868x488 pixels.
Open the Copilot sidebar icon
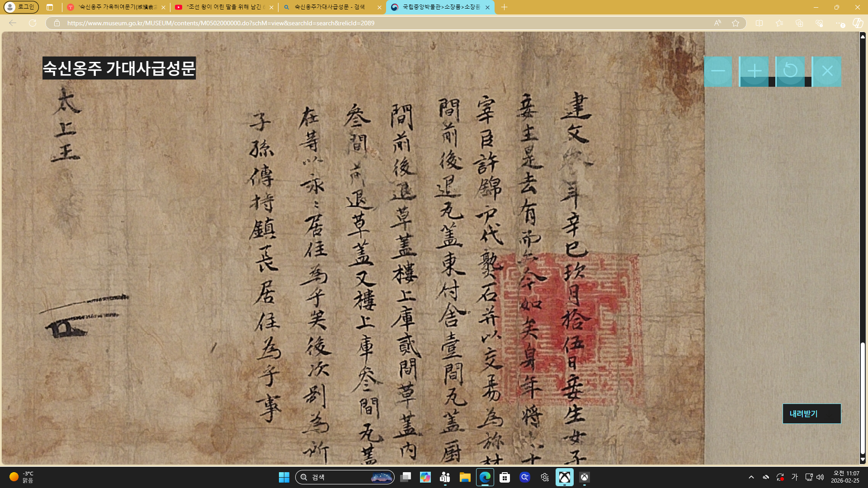point(858,23)
